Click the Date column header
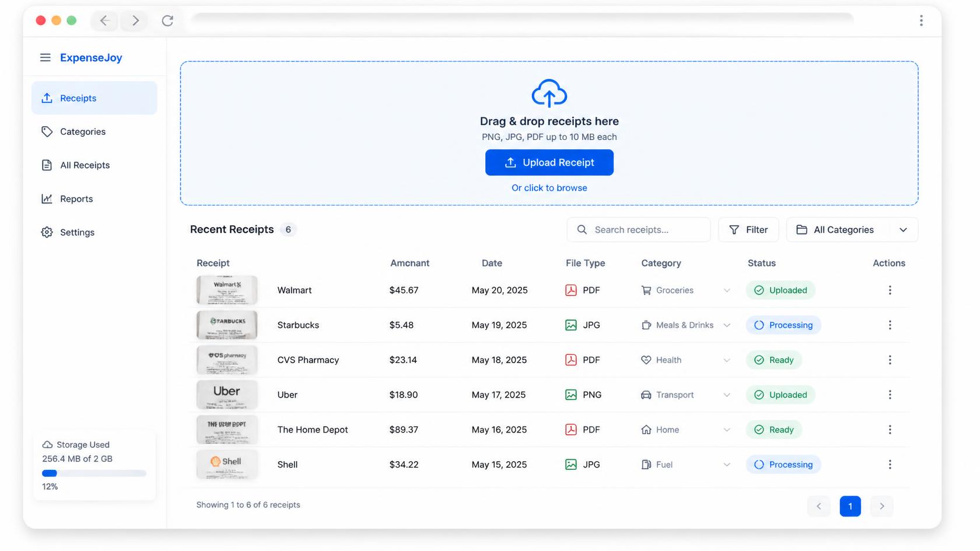 tap(492, 263)
